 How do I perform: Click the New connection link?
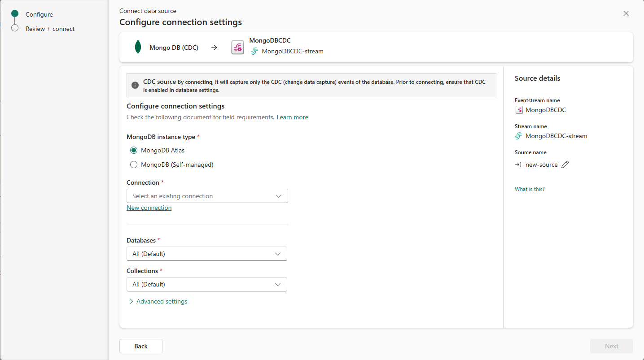(149, 208)
